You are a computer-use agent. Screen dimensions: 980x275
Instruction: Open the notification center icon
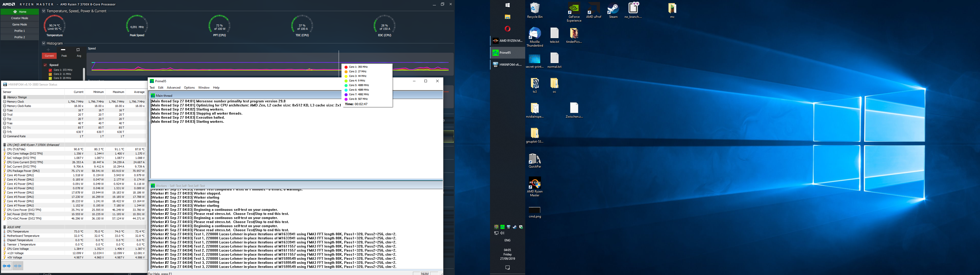coord(508,268)
